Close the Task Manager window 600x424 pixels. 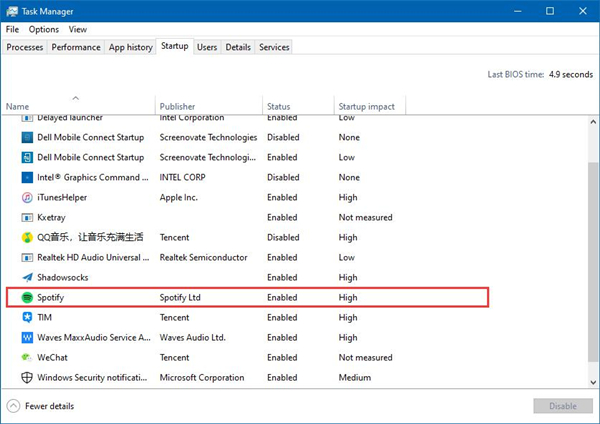click(583, 11)
